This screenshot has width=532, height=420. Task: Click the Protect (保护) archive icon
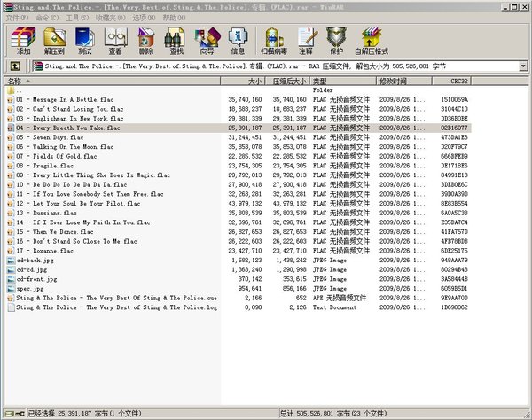tap(335, 41)
